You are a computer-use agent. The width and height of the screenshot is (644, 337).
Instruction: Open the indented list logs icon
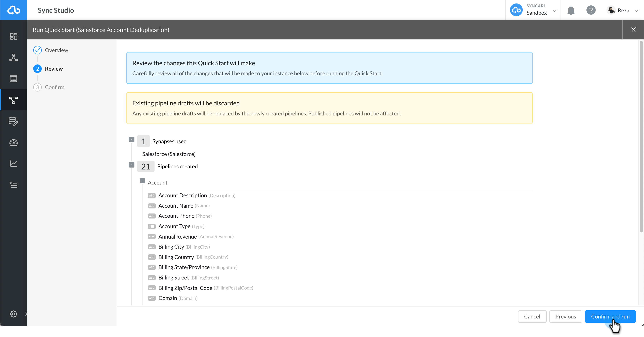14,185
